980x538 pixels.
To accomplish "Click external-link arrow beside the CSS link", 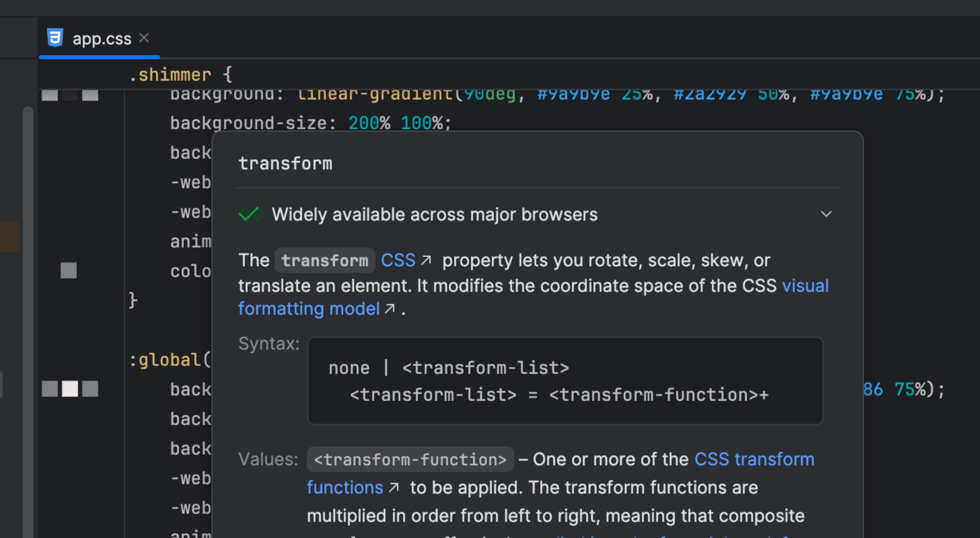I will tap(426, 260).
